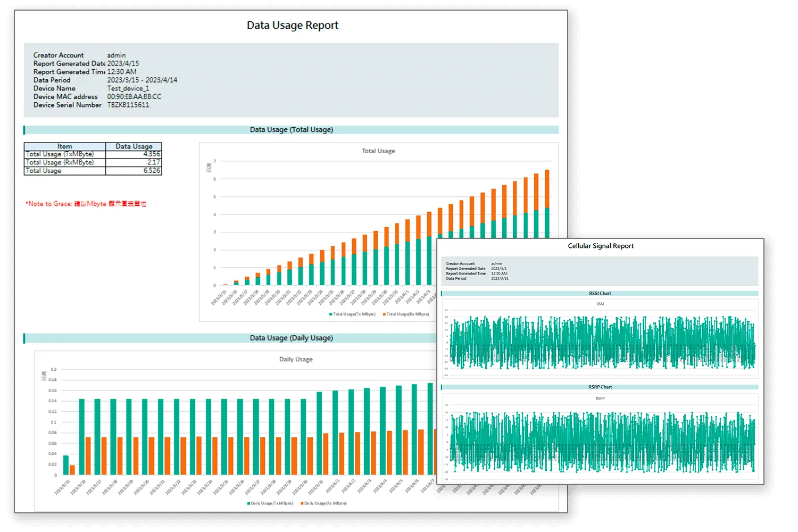The width and height of the screenshot is (798, 532).
Task: Click the RSRP Chart section header
Action: [x=600, y=387]
